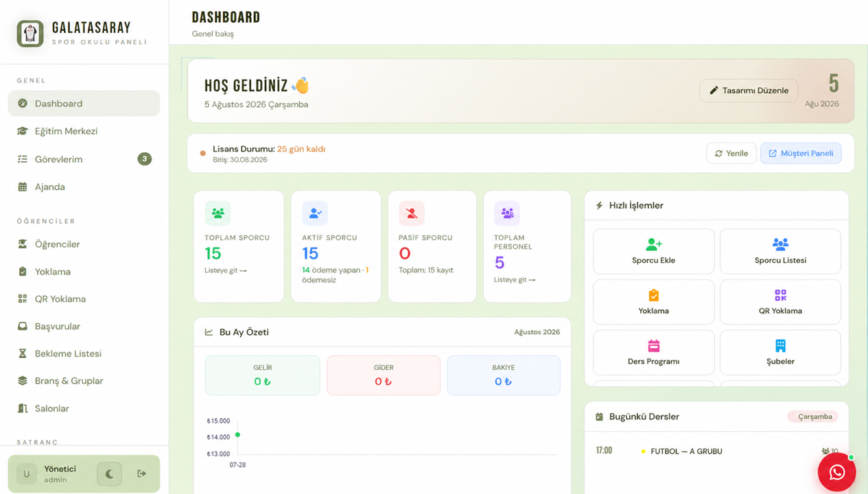Click Listeye git under Toplam Personel

pyautogui.click(x=515, y=280)
